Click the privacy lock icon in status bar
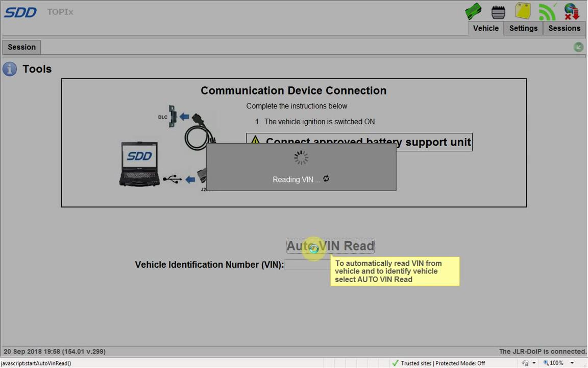588x368 pixels. (525, 363)
